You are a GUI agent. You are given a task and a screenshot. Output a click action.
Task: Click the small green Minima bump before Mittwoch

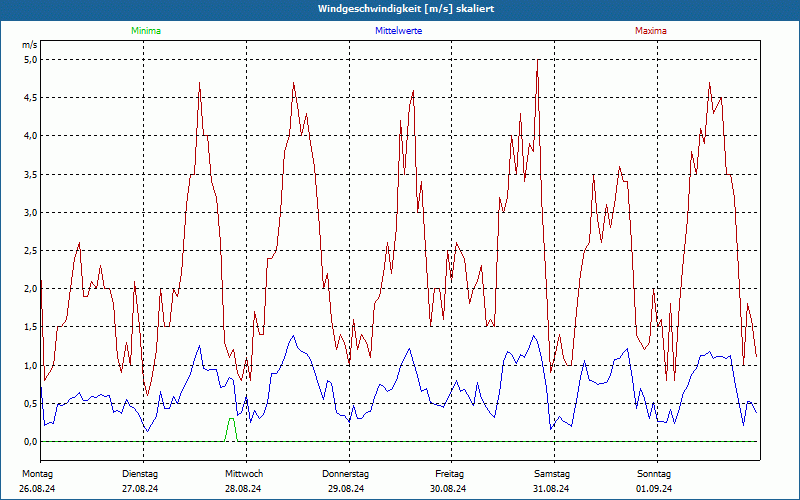click(x=231, y=429)
